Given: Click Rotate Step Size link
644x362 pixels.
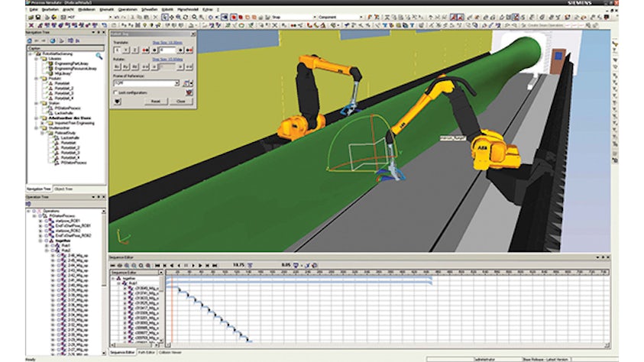Looking at the screenshot, I should pos(167,60).
